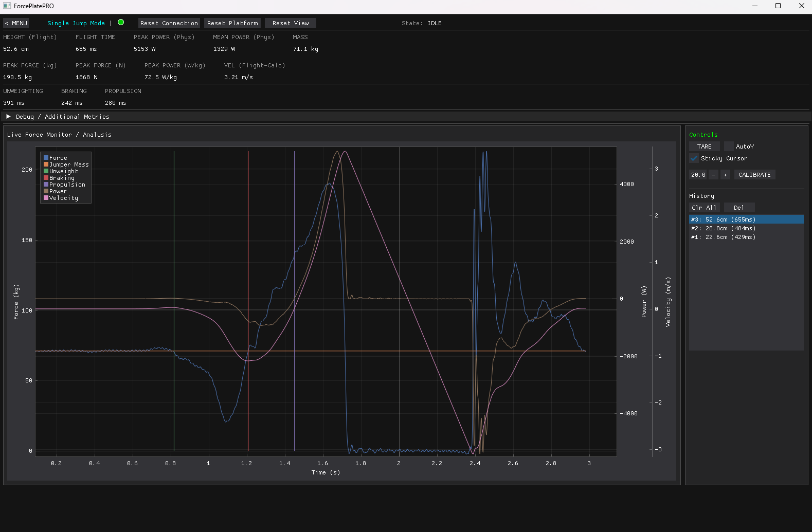The width and height of the screenshot is (812, 532).
Task: Click the Braking legend entry marker
Action: point(46,178)
